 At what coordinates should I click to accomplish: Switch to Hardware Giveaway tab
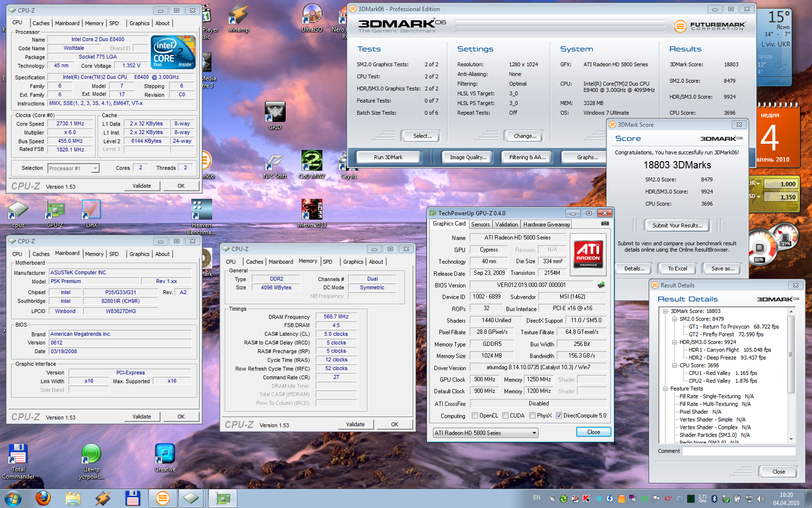point(547,225)
